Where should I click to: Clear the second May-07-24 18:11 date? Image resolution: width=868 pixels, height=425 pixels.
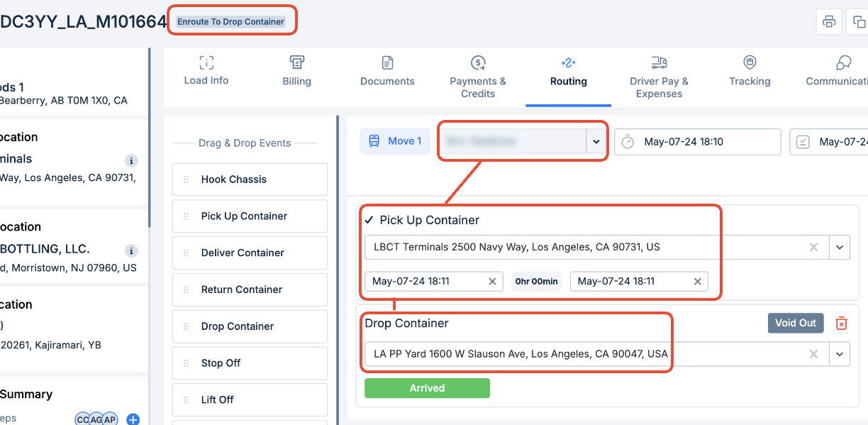point(698,282)
